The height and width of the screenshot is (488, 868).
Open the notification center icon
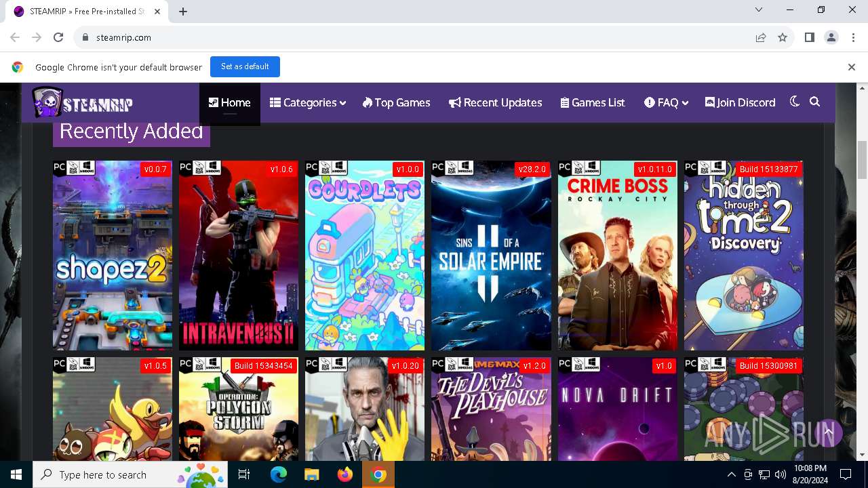[x=846, y=474]
